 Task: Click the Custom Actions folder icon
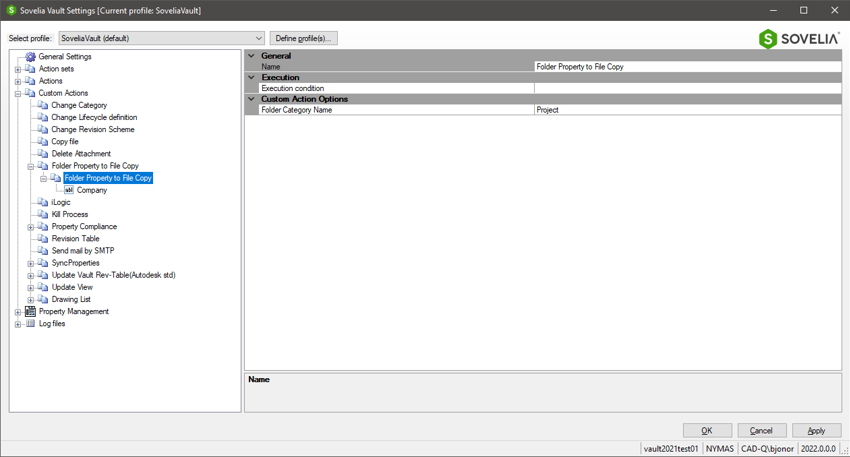[30, 93]
